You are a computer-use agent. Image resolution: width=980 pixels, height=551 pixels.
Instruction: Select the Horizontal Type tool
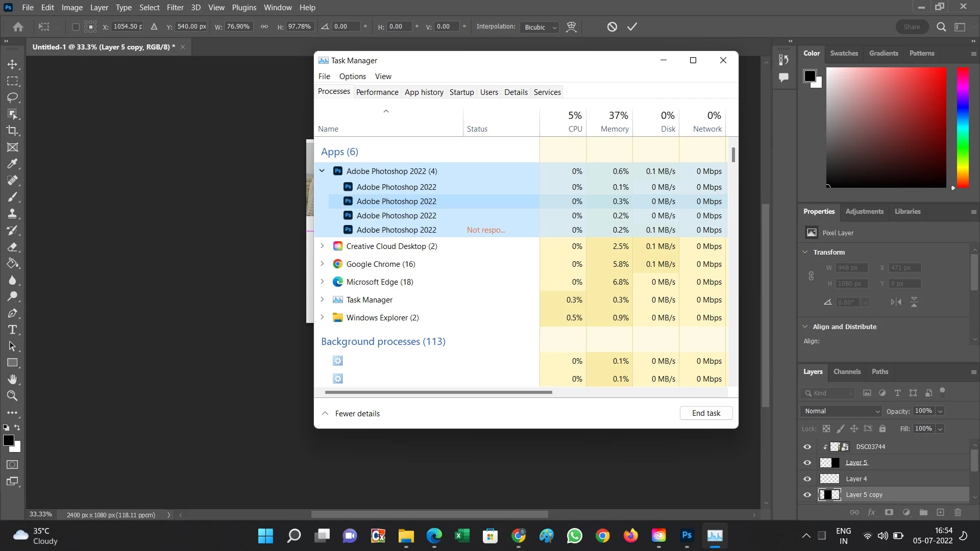point(12,330)
